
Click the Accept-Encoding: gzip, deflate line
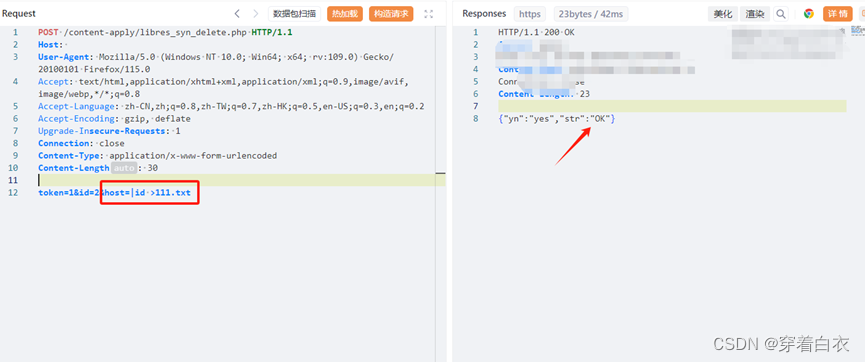114,119
